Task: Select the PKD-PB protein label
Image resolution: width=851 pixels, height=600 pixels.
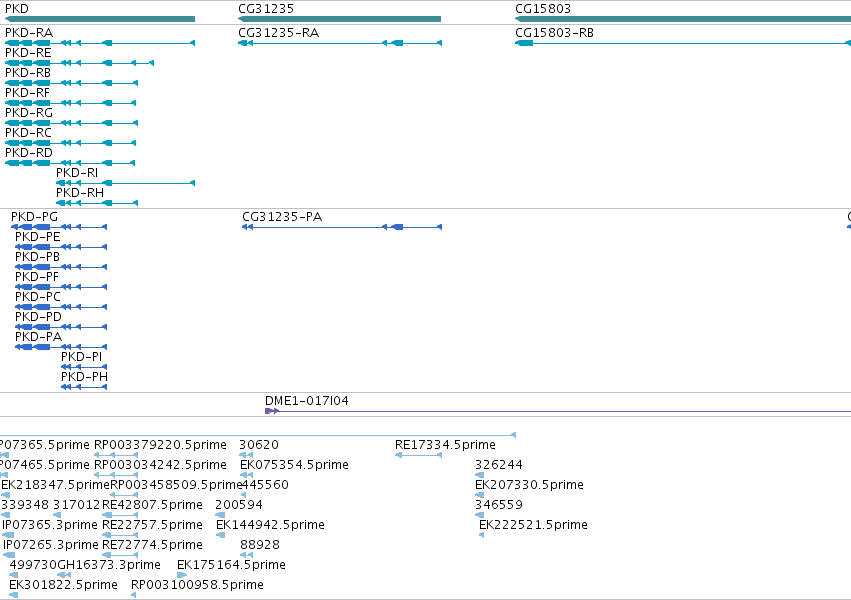Action: coord(37,257)
